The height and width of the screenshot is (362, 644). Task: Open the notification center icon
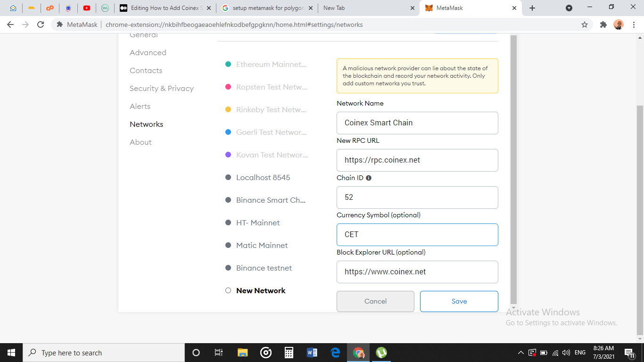point(629,353)
